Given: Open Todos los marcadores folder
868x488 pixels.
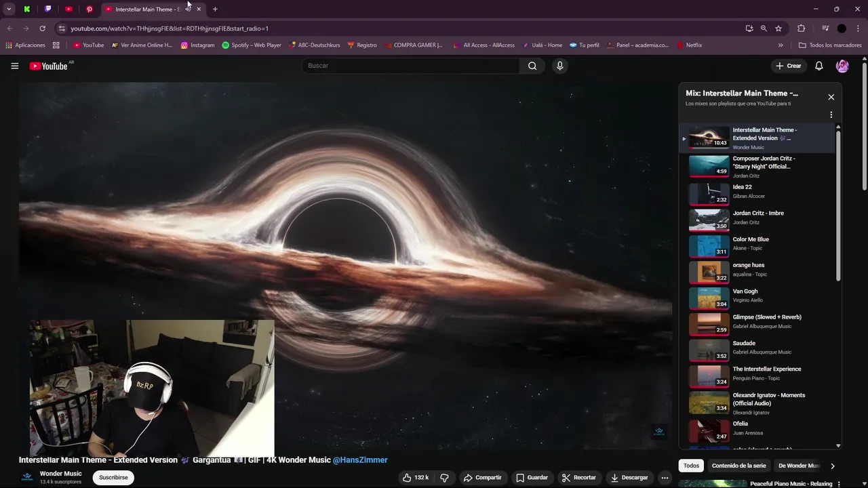Looking at the screenshot, I should (831, 45).
